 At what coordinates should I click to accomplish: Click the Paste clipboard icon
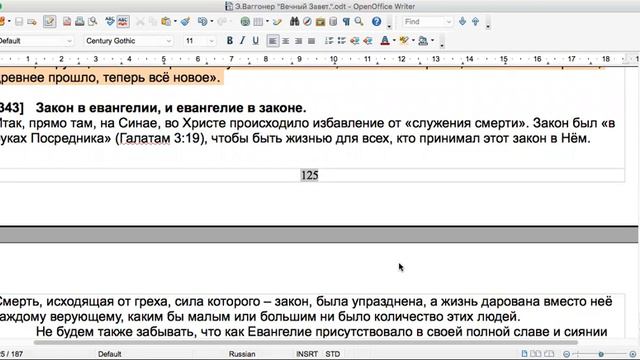(x=166, y=22)
